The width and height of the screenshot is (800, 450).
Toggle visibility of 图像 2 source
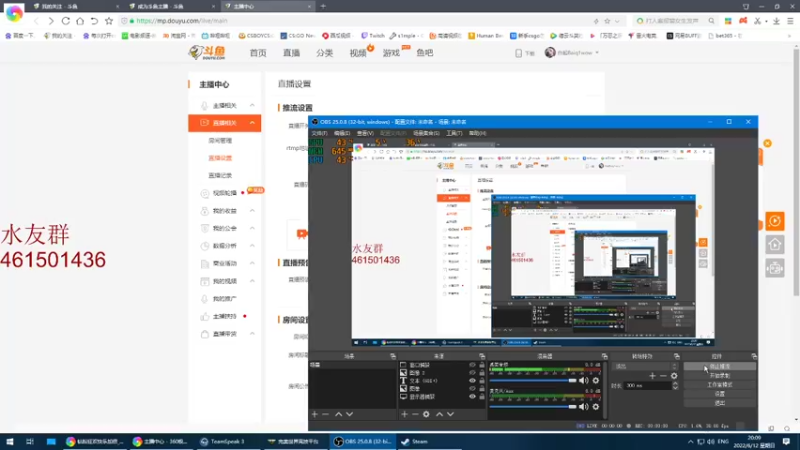coord(472,373)
